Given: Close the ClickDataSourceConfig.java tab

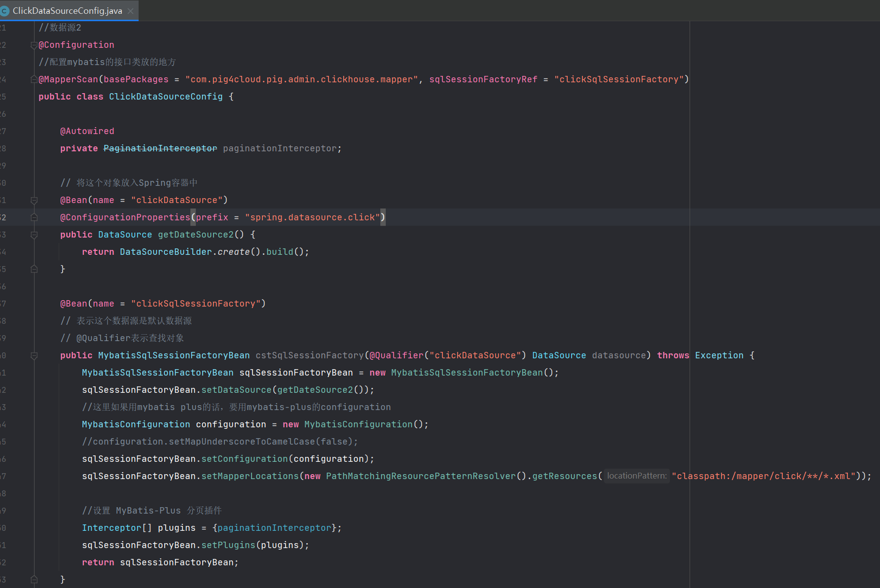Looking at the screenshot, I should click(130, 10).
